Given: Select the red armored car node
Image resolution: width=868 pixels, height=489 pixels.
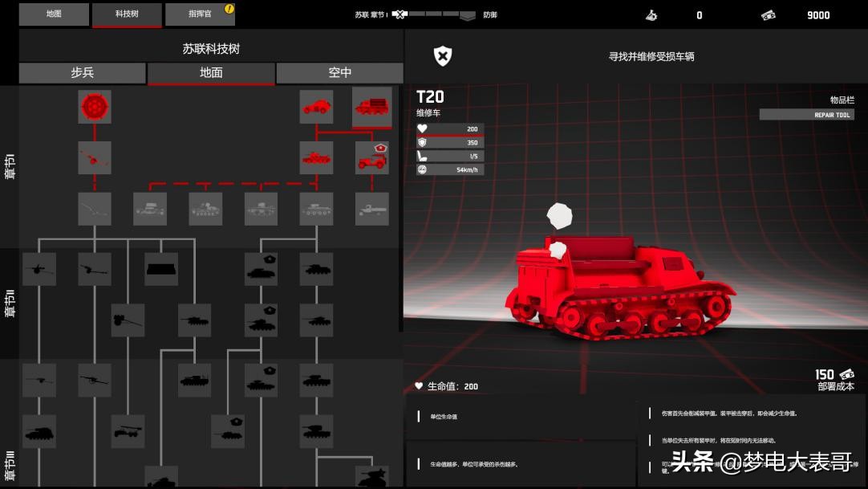Looking at the screenshot, I should coord(316,107).
